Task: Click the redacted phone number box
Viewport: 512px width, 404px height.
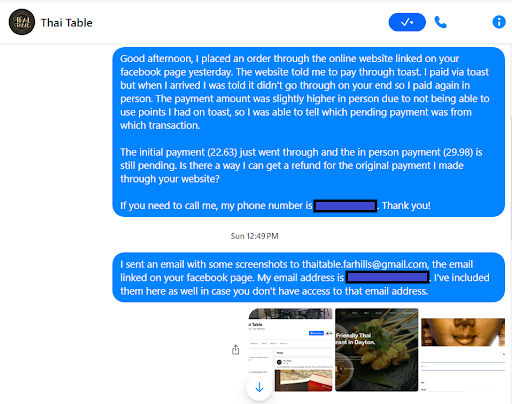Action: pos(345,206)
